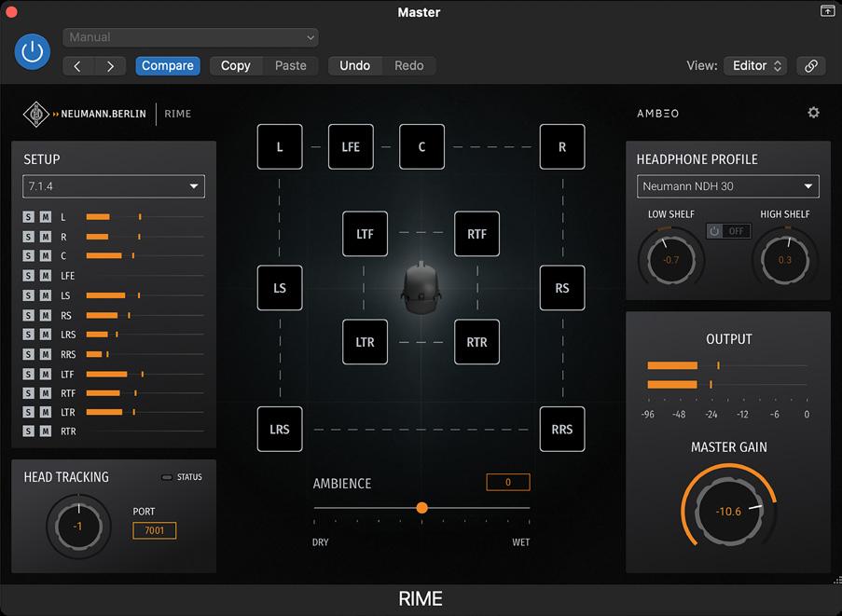Mute the LFE channel

[x=46, y=276]
